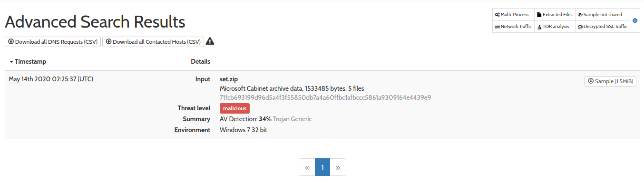This screenshot has height=183, width=644.
Task: Download all DNS Requests CSV
Action: coord(53,42)
